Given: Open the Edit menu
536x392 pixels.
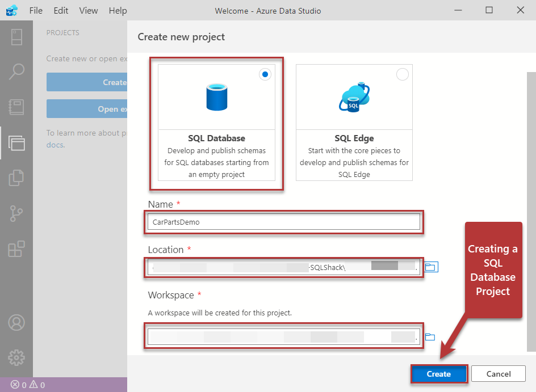Looking at the screenshot, I should [61, 10].
